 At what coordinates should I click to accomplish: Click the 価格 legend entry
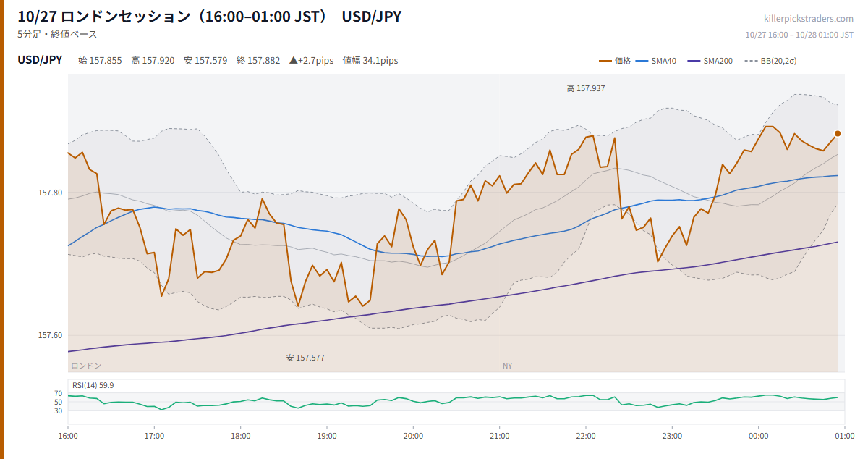pos(615,61)
